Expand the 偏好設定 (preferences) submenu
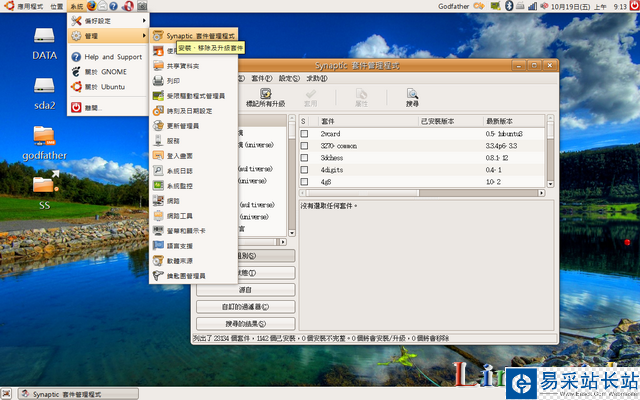Screen dimensions: 640x400 108,21
